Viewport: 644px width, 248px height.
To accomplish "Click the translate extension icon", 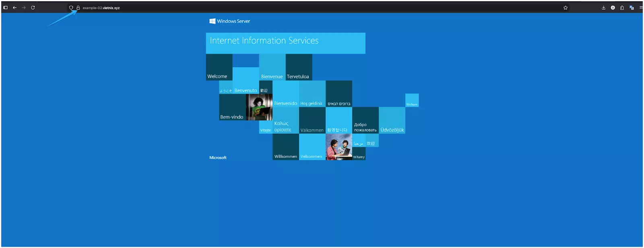I will (x=632, y=8).
